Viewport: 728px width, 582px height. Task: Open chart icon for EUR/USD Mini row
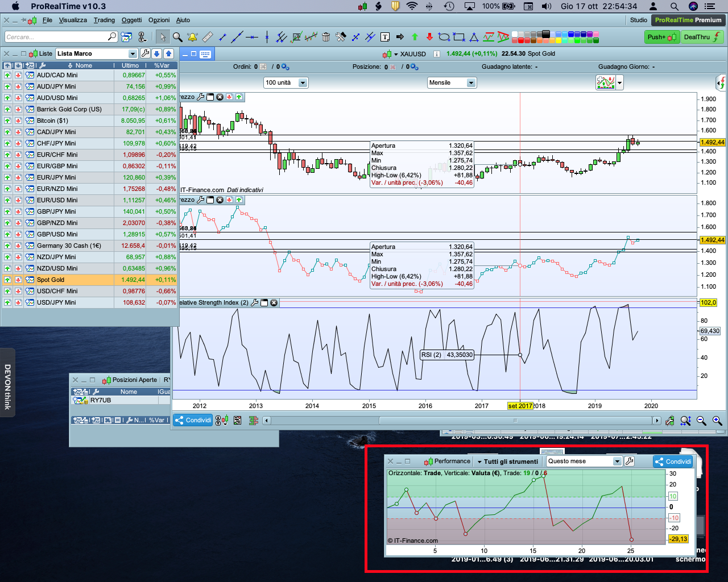click(x=30, y=200)
